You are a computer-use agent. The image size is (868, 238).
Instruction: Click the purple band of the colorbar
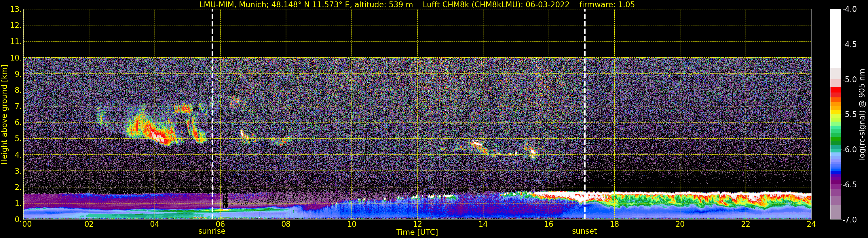[836, 181]
